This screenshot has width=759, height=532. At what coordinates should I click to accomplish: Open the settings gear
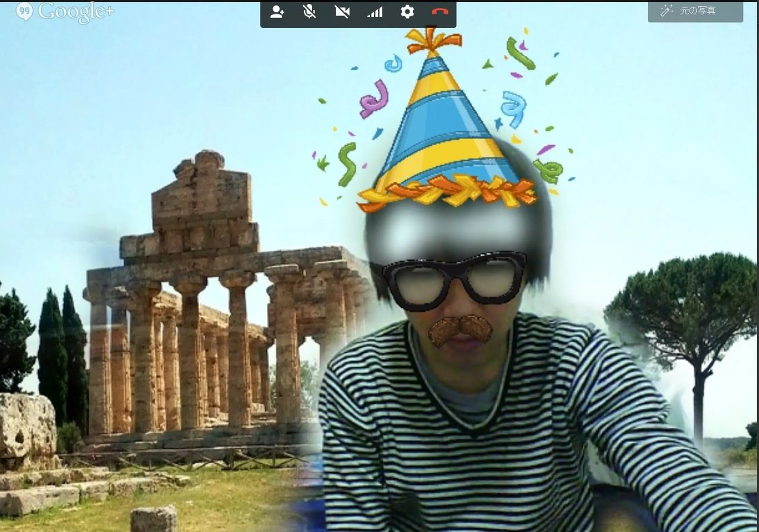pyautogui.click(x=407, y=12)
